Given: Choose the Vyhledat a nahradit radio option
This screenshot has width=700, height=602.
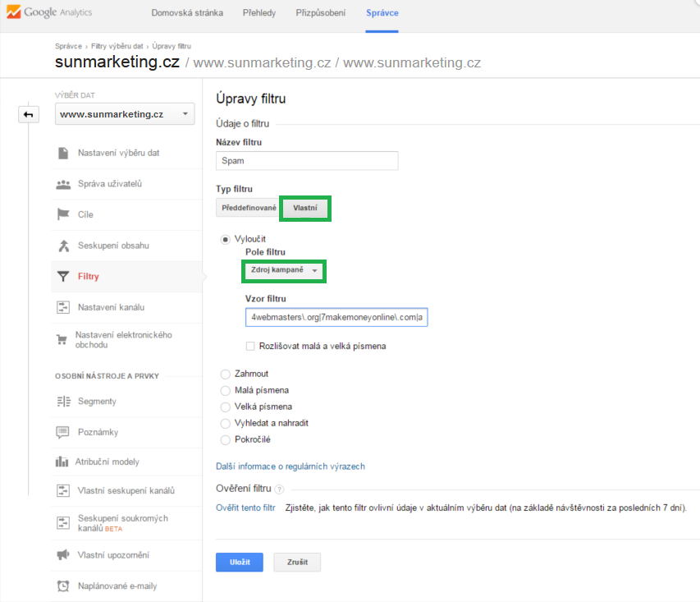Looking at the screenshot, I should pyautogui.click(x=226, y=423).
